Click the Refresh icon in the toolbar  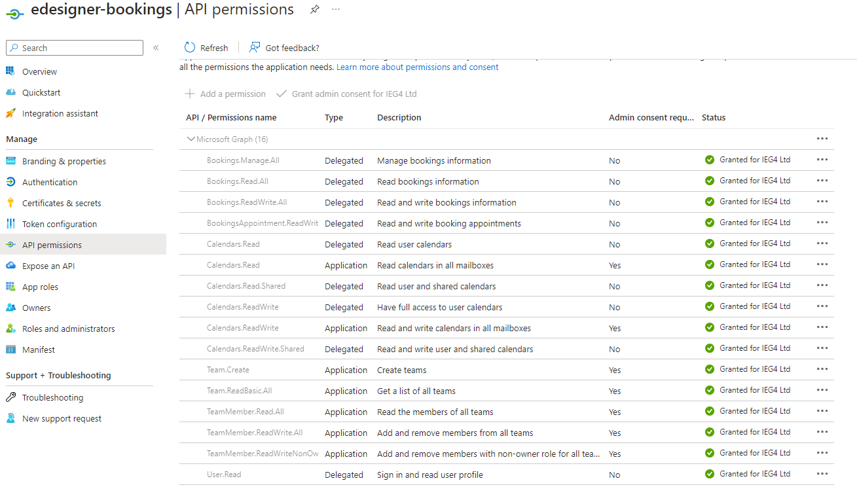[190, 47]
